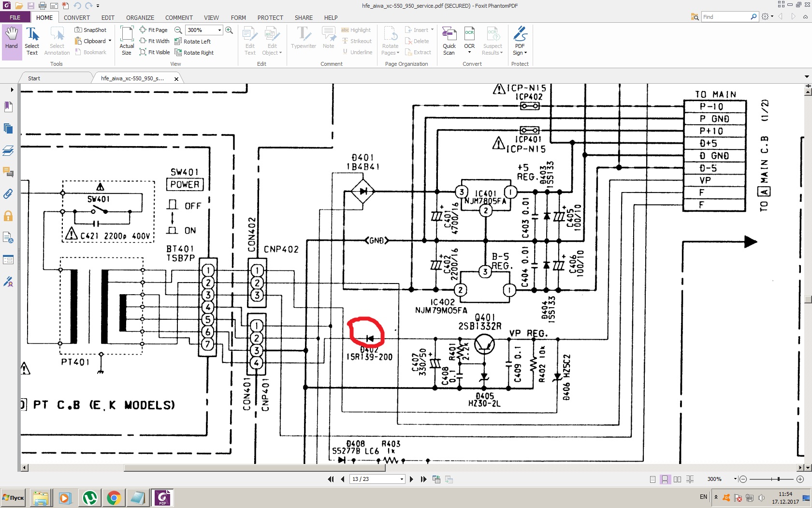Rotate the page right
Image resolution: width=812 pixels, height=508 pixels.
(194, 53)
